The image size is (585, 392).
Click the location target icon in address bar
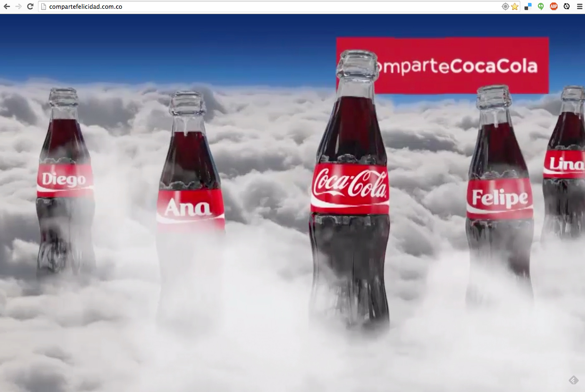coord(505,6)
